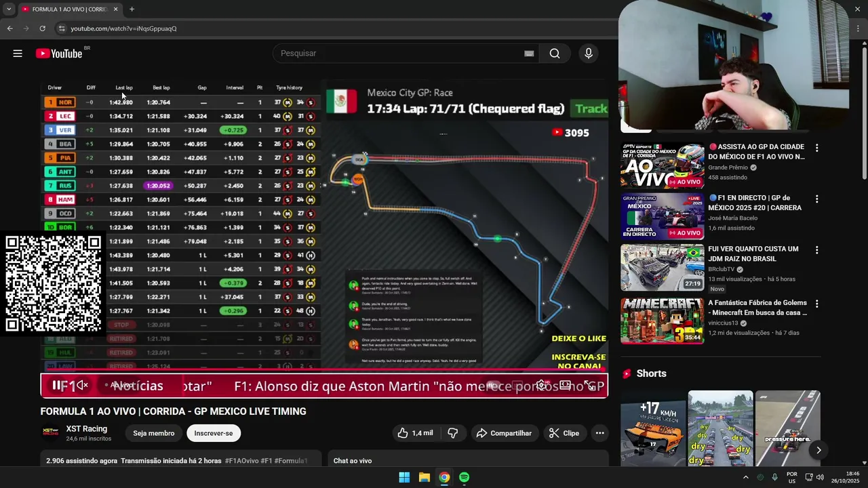Open the Chat ao vivo panel header
This screenshot has height=488, width=868.
[x=353, y=461]
